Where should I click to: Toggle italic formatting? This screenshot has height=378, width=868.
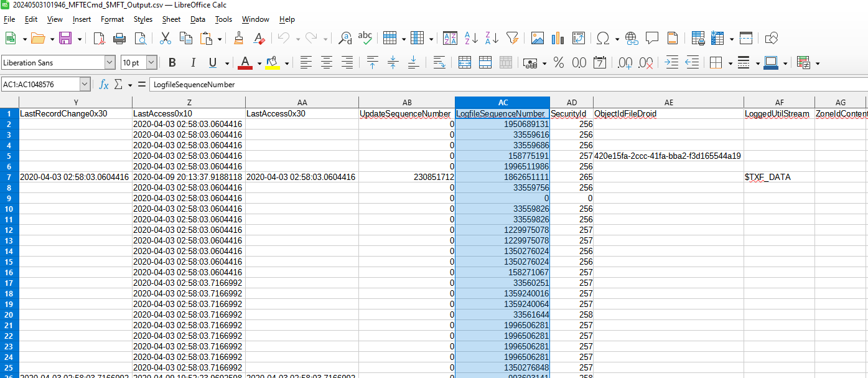point(193,63)
